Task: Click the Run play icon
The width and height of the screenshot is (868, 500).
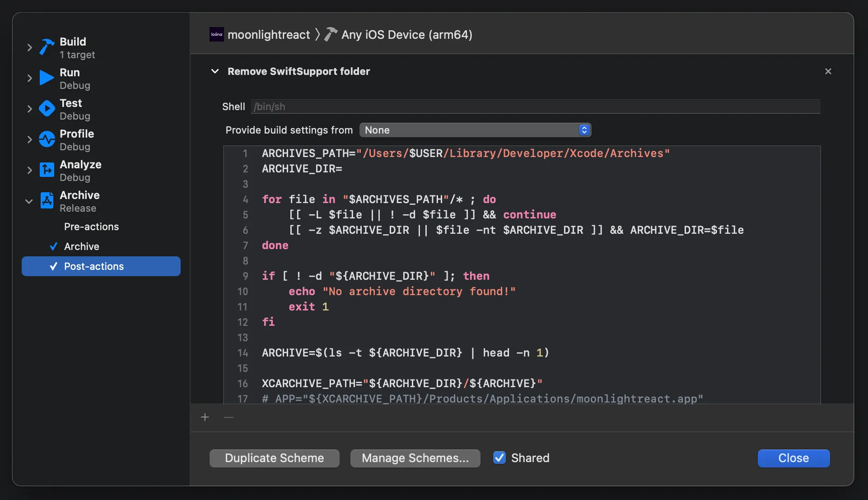Action: 47,78
